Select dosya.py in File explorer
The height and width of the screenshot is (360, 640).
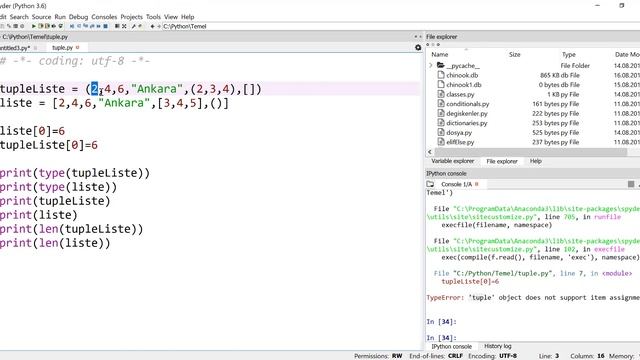[459, 133]
